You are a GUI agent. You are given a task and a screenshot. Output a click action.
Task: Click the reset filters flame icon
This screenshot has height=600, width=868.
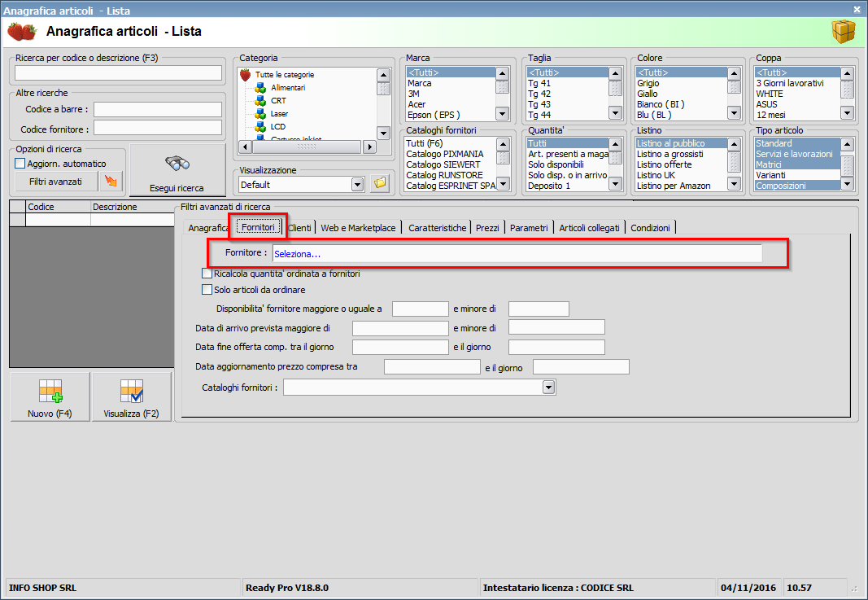coord(111,182)
